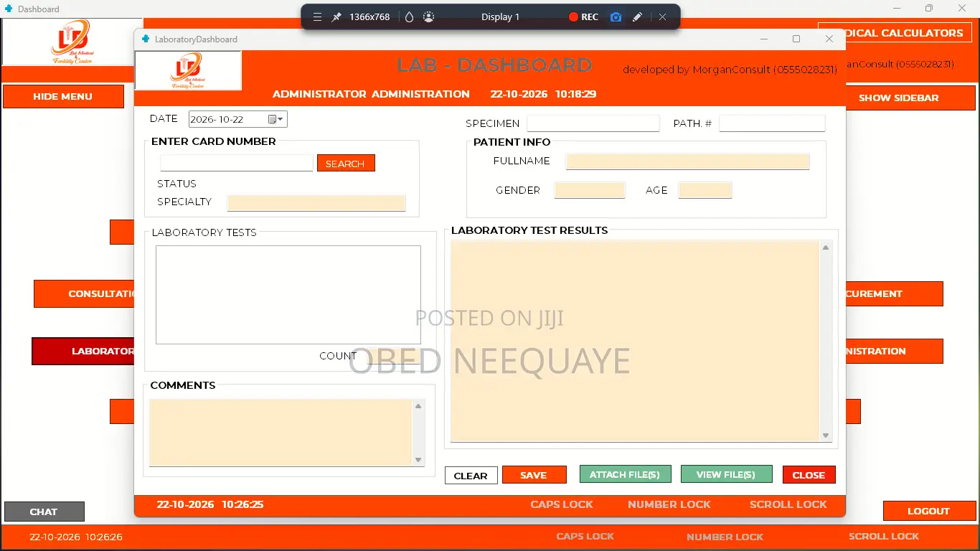The width and height of the screenshot is (980, 551).
Task: Select the LABORATORY menu in Dashboard
Action: [83, 351]
